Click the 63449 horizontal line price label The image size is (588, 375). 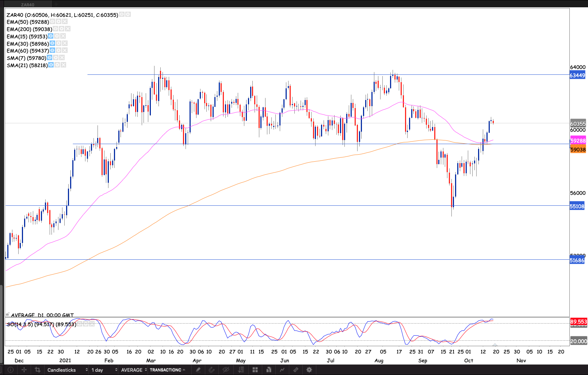pos(577,76)
